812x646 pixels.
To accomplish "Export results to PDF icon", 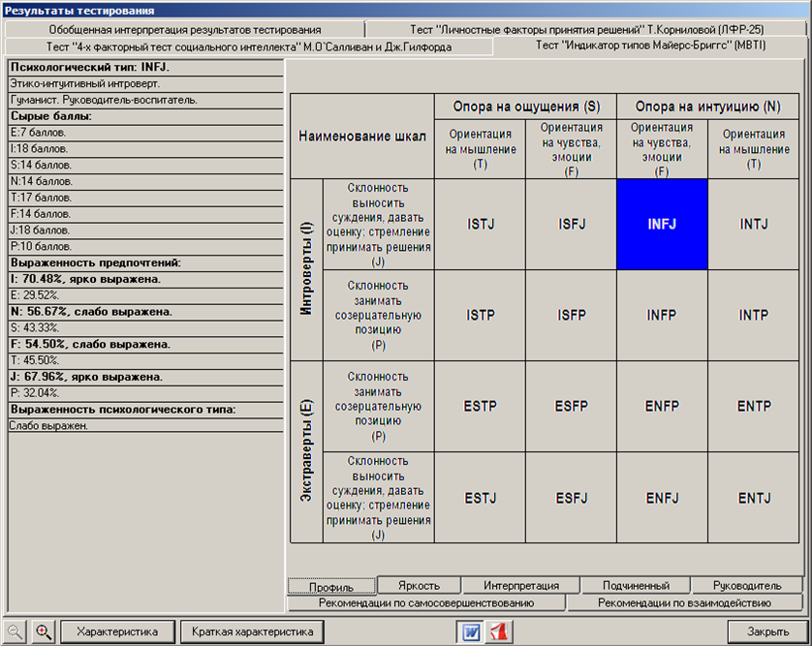I will [x=499, y=632].
